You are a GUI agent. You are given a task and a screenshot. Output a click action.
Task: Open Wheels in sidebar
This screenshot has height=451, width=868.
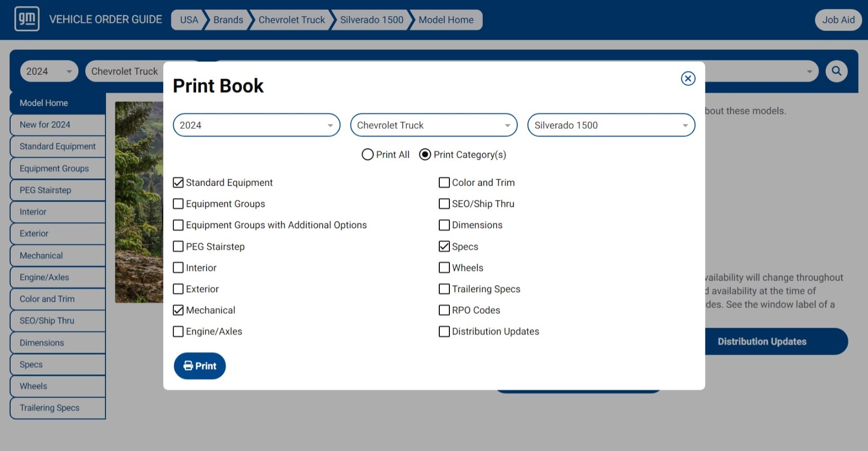point(58,386)
